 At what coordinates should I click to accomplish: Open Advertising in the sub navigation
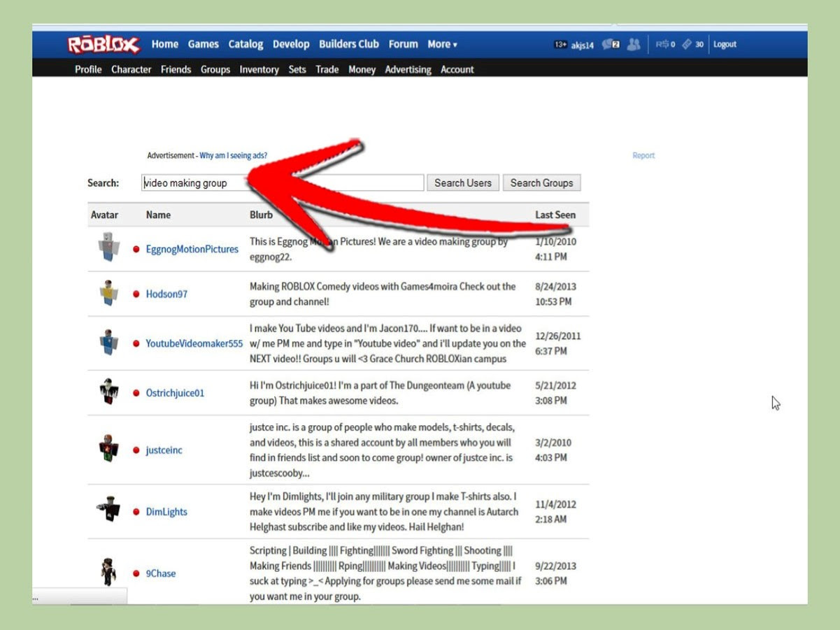tap(408, 69)
